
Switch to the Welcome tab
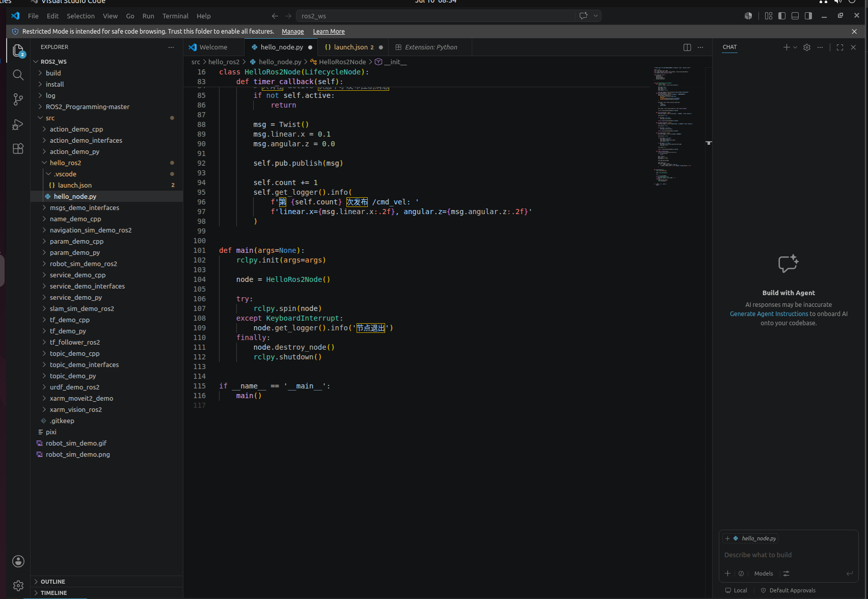tap(213, 47)
